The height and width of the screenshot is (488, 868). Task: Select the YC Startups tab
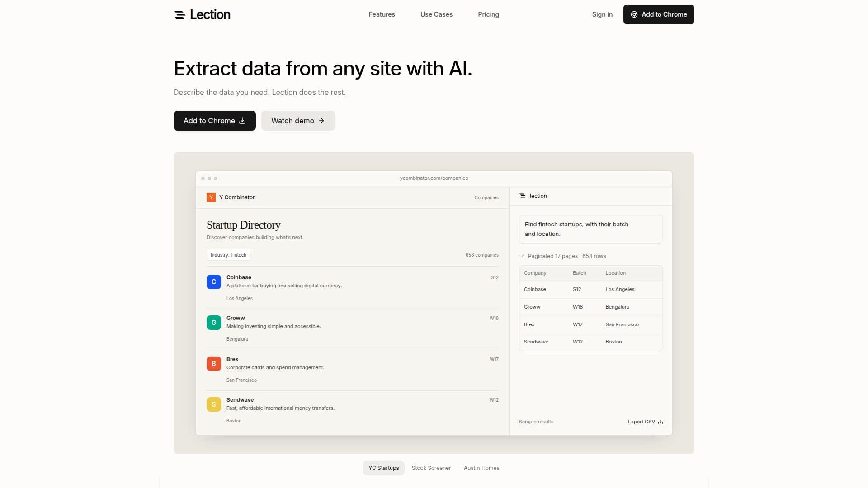tap(384, 468)
